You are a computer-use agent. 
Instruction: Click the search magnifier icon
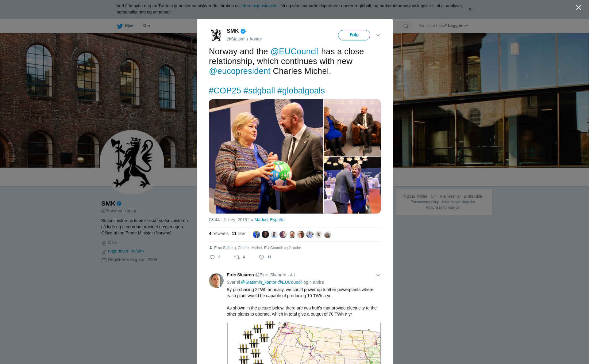pos(406,26)
